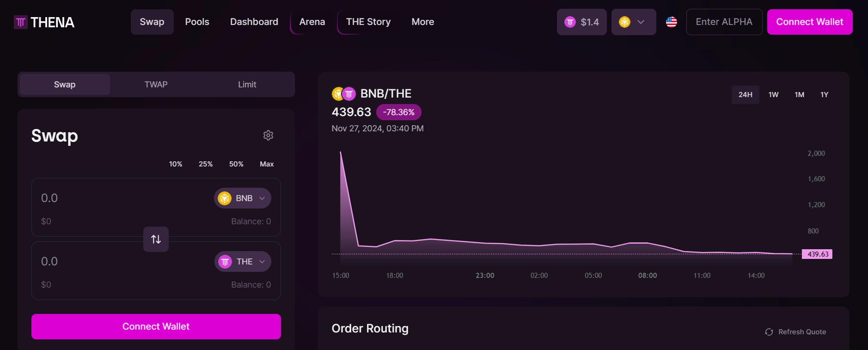Set amount to 10% of balance
The width and height of the screenshot is (868, 350).
[x=176, y=164]
